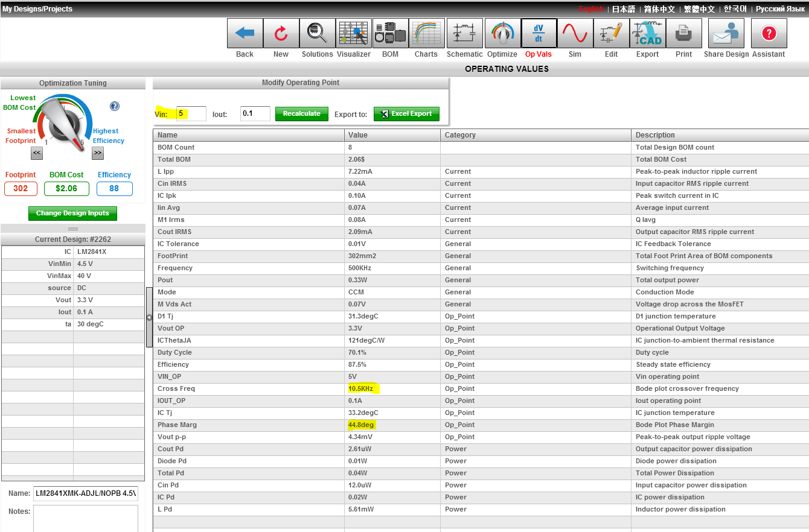Open the Visualizer tool icon
Viewport: 809px width, 532px height.
(x=354, y=33)
